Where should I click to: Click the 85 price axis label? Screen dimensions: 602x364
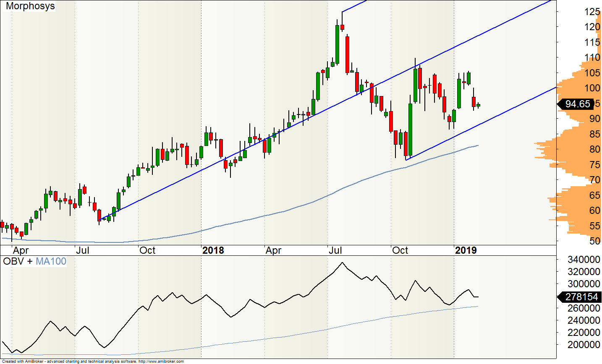[594, 134]
